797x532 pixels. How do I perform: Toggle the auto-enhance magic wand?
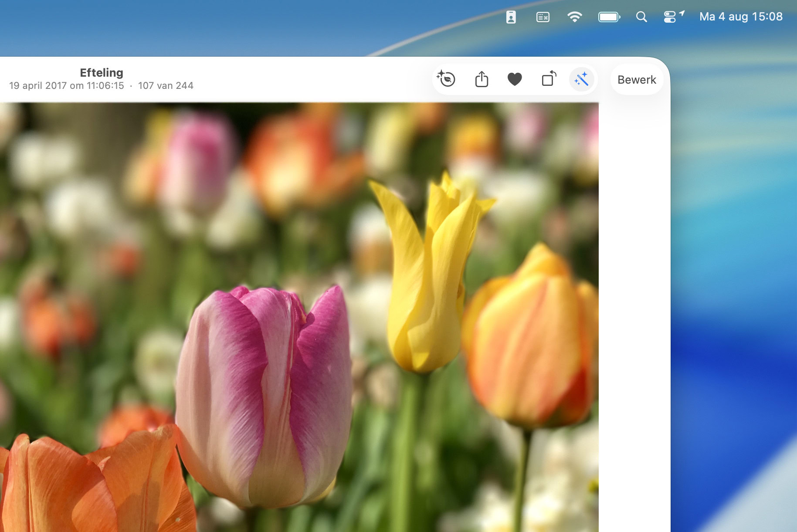pos(581,79)
